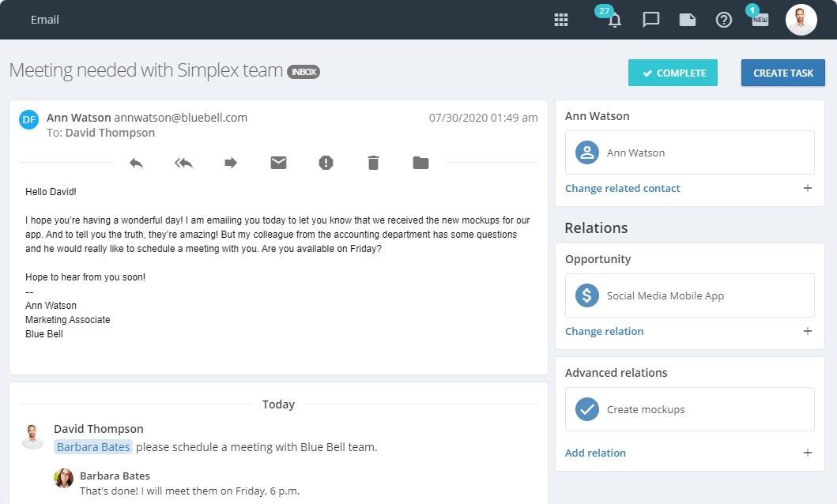
Task: Open the user profile avatar menu
Action: [x=801, y=20]
